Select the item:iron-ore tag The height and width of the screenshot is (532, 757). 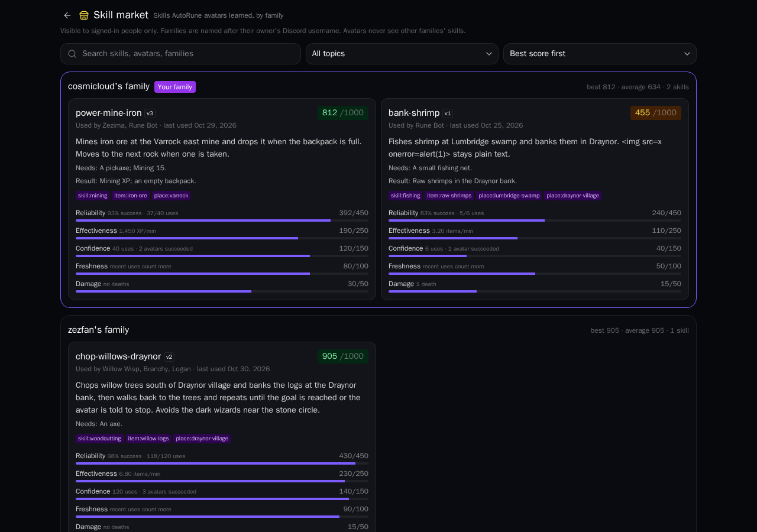pos(131,196)
